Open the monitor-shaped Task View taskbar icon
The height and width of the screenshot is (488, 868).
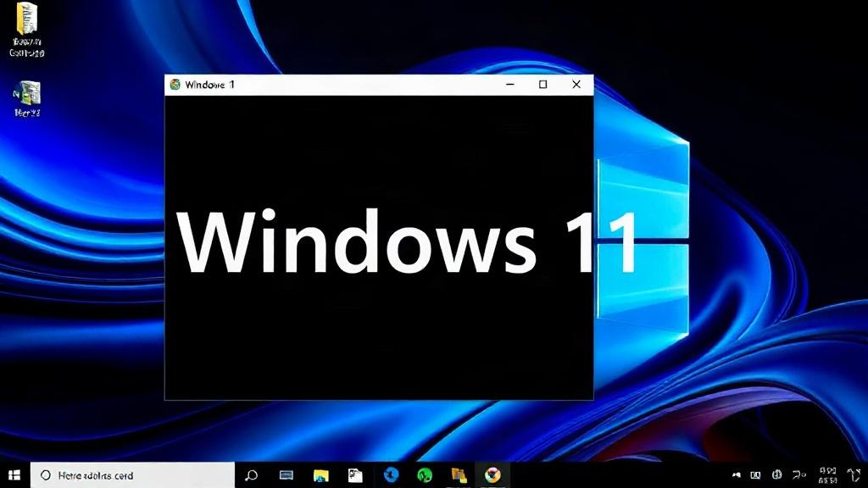[287, 475]
